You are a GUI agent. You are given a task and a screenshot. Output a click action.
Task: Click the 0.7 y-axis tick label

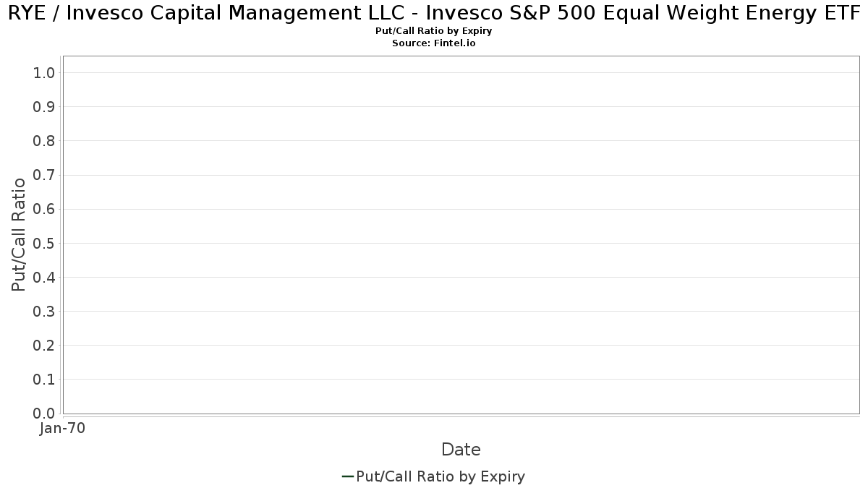pos(44,175)
